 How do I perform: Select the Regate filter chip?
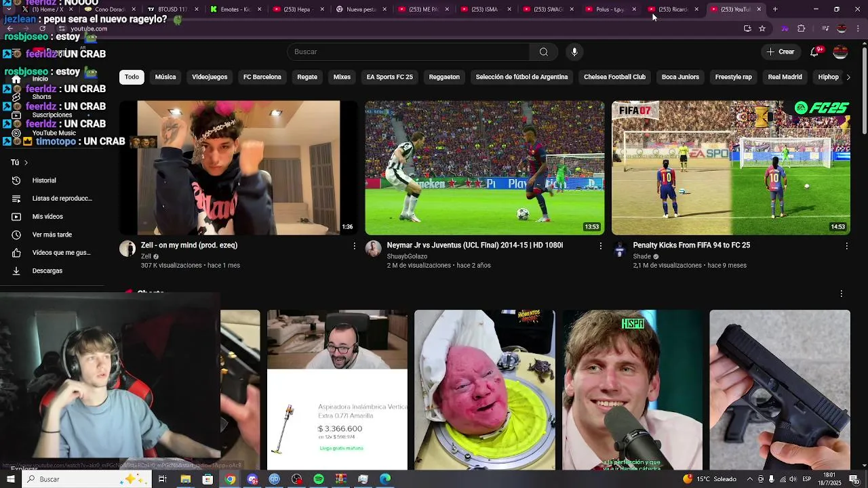307,77
